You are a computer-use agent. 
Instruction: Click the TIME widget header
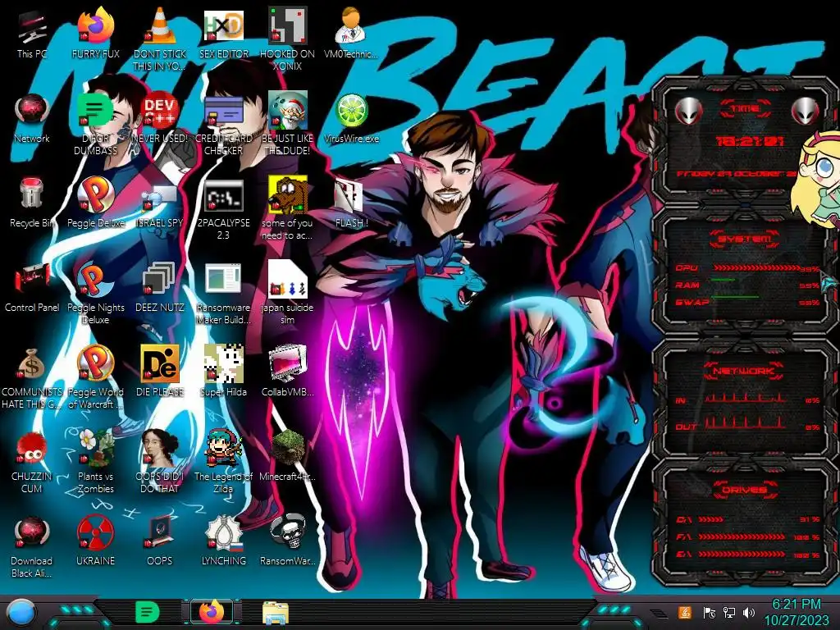(745, 108)
